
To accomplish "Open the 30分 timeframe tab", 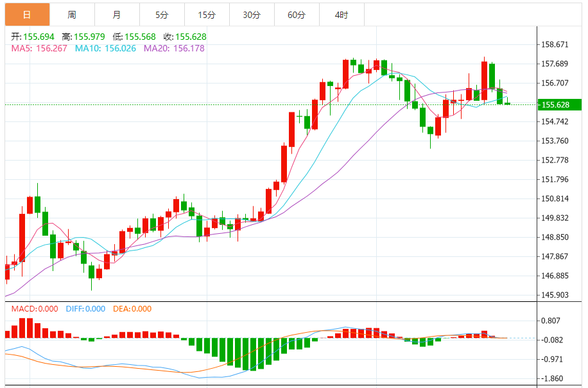I will (252, 15).
